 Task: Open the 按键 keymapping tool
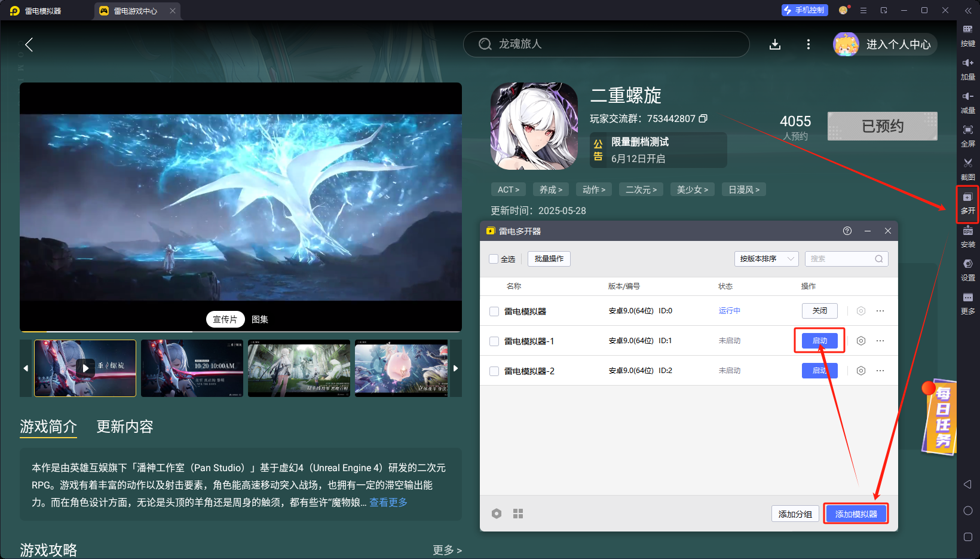[x=967, y=35]
